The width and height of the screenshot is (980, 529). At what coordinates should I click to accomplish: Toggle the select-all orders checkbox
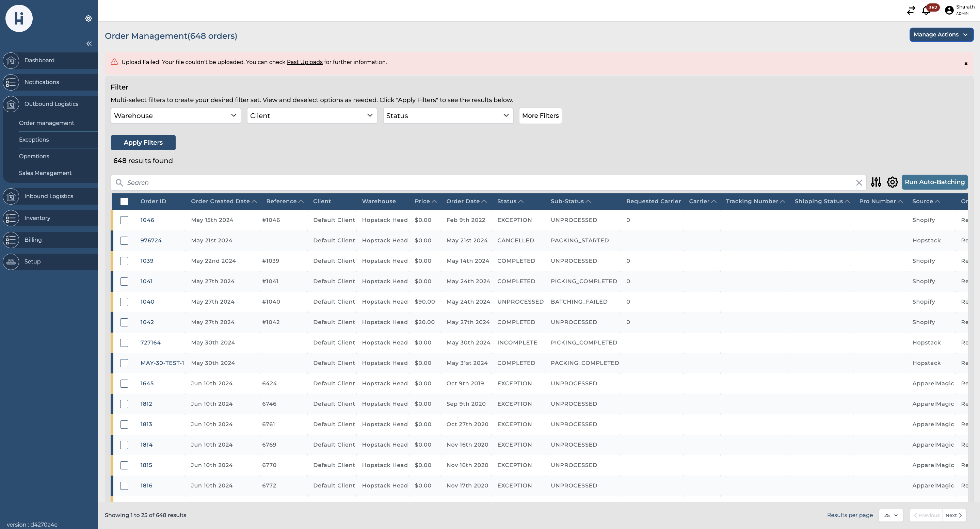(124, 201)
